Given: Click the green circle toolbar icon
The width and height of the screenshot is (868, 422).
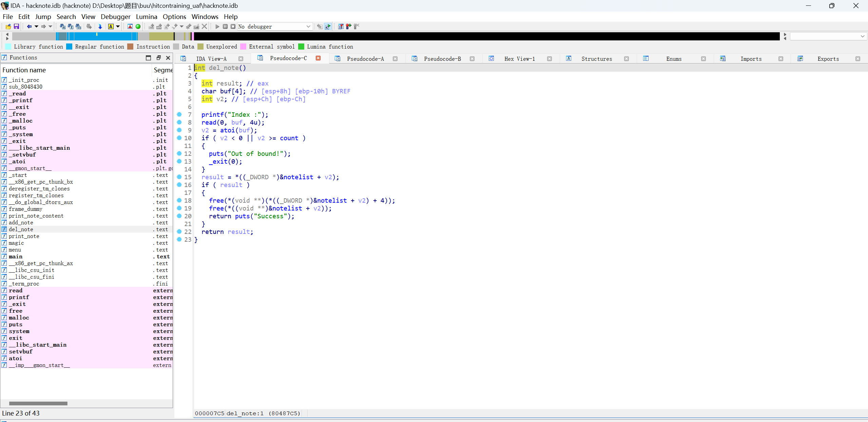Looking at the screenshot, I should pos(138,26).
